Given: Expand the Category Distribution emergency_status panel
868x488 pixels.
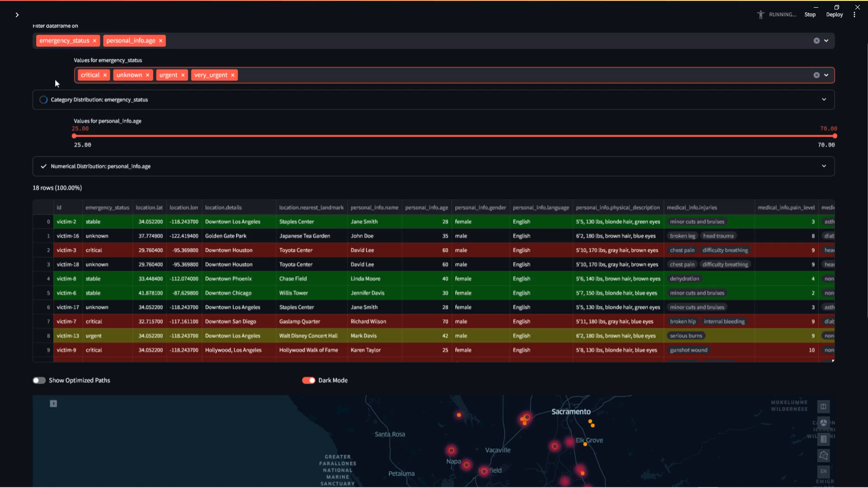Looking at the screenshot, I should click(826, 99).
